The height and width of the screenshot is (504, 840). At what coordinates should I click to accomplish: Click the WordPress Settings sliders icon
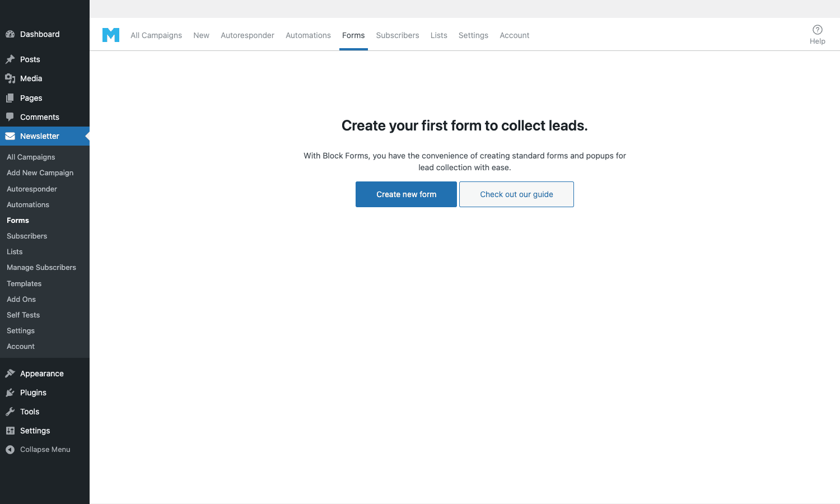(x=10, y=431)
